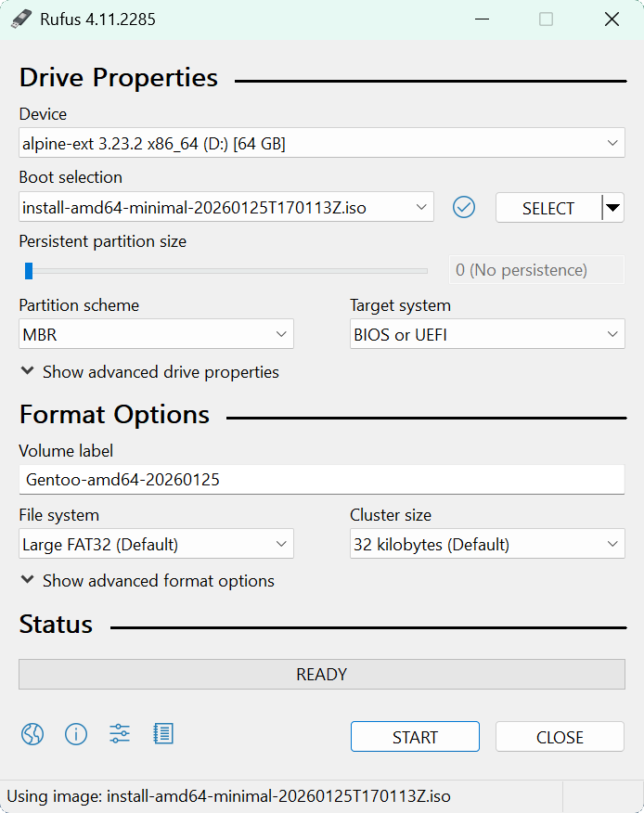Viewport: 644px width, 813px height.
Task: Open the Cluster size dropdown
Action: point(486,545)
